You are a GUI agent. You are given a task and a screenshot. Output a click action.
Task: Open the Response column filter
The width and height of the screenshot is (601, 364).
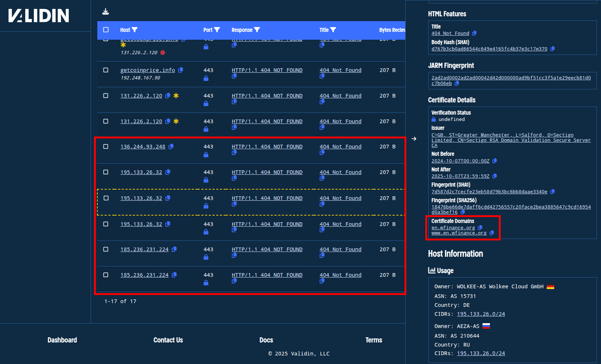click(x=257, y=30)
